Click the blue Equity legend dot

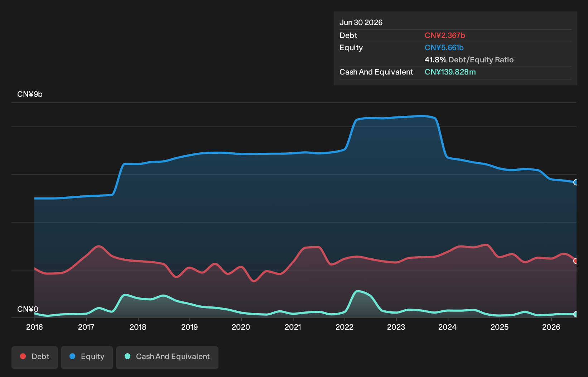click(x=72, y=356)
